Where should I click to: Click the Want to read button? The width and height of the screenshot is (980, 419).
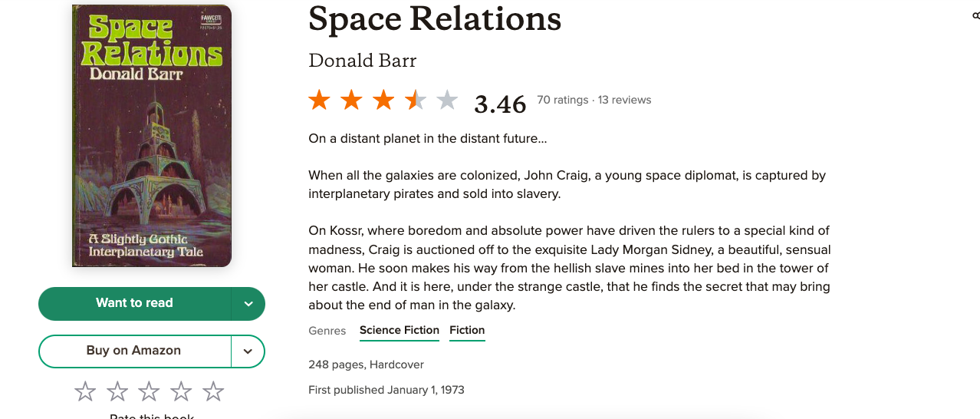coord(135,304)
